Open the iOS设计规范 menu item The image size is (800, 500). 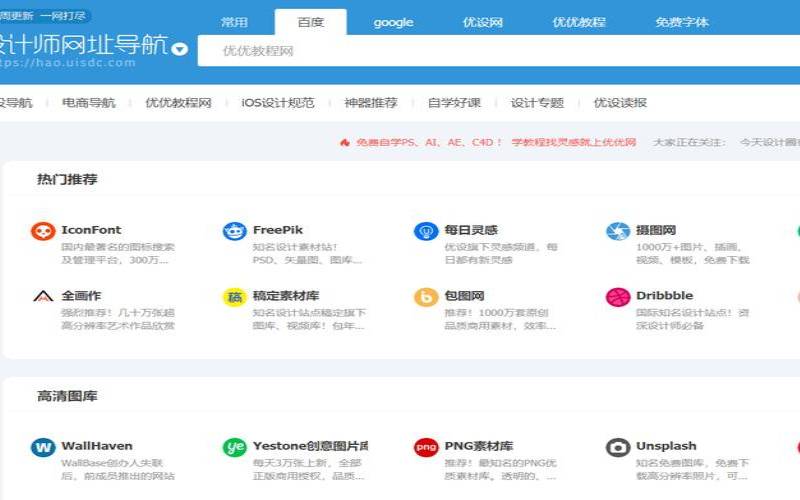coord(278,103)
